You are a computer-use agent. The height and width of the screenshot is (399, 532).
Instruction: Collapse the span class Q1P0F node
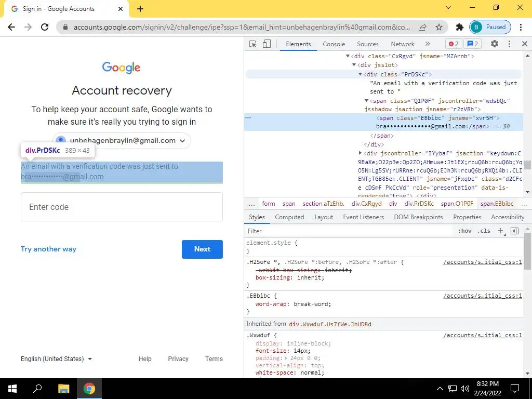pyautogui.click(x=366, y=101)
